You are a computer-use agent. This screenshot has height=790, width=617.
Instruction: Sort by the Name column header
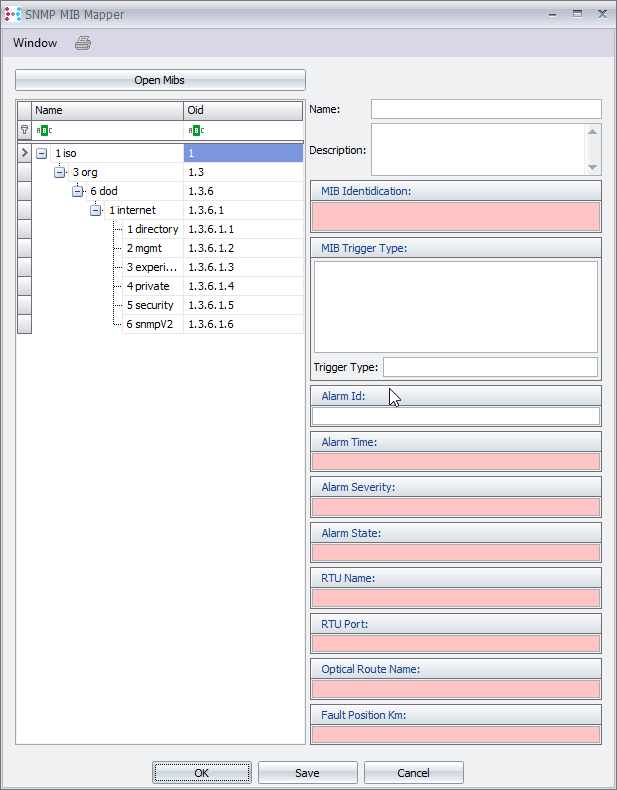[107, 110]
